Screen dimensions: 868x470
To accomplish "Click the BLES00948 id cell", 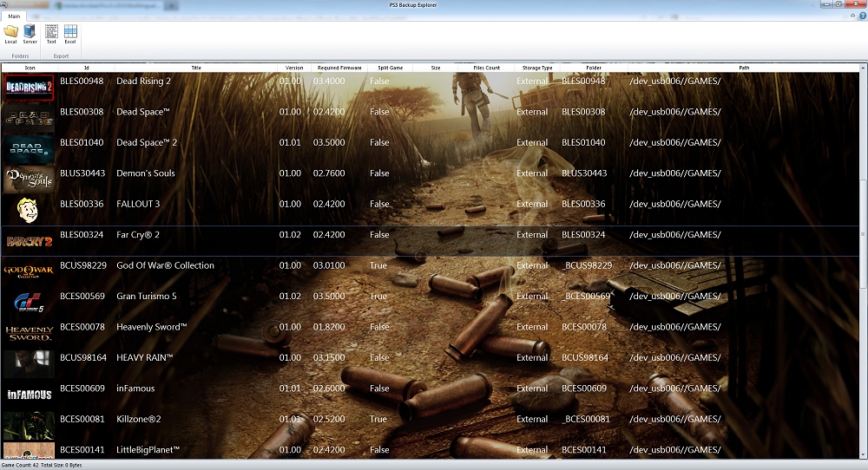I will (82, 82).
